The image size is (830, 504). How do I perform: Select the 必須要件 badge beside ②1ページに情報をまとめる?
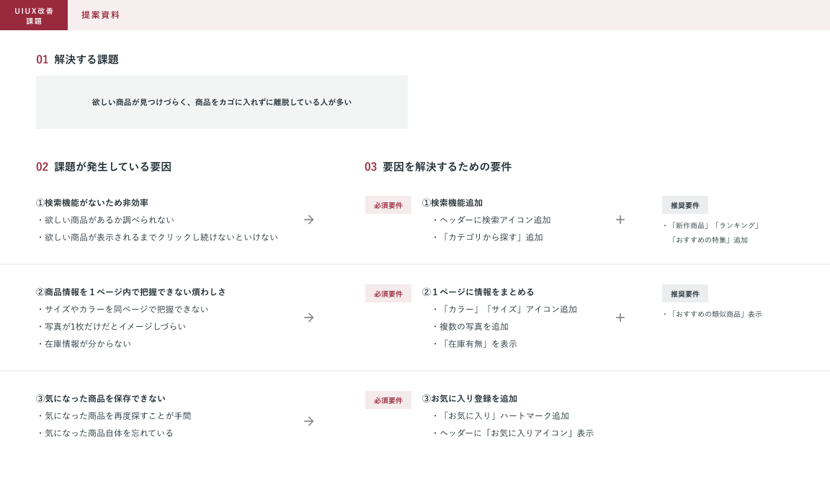tap(388, 294)
